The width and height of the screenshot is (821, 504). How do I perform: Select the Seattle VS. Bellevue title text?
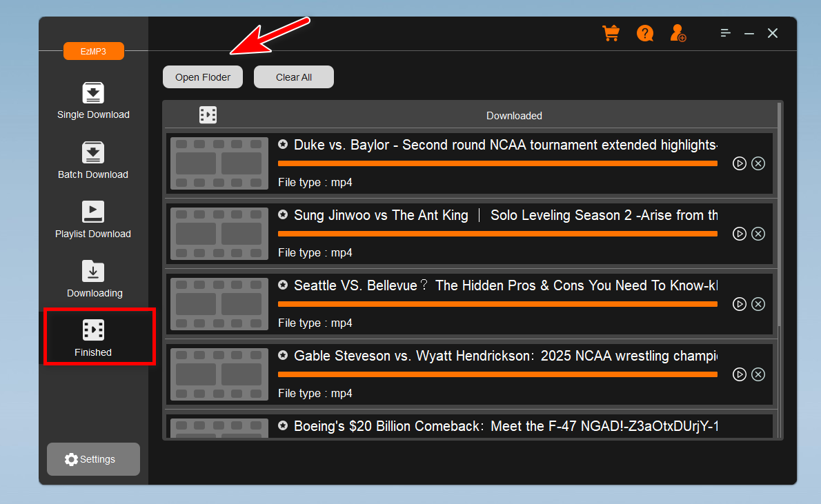tap(506, 285)
